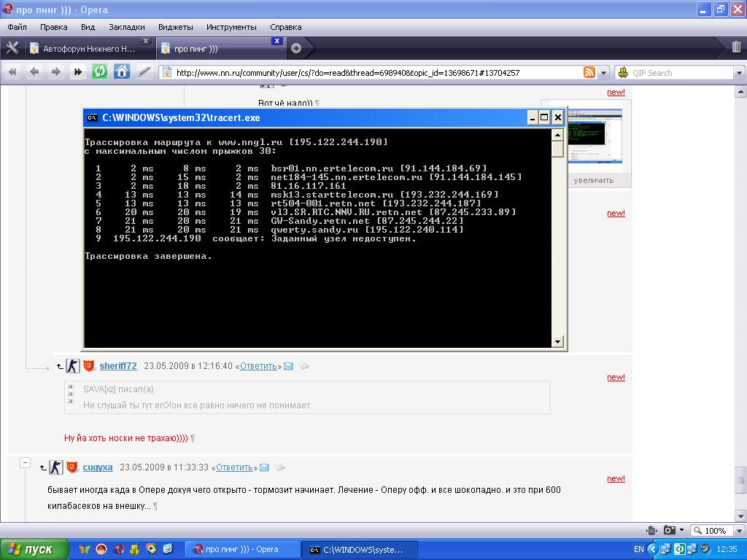Open the closed tabs trash icon
The image size is (747, 560).
pos(736,47)
